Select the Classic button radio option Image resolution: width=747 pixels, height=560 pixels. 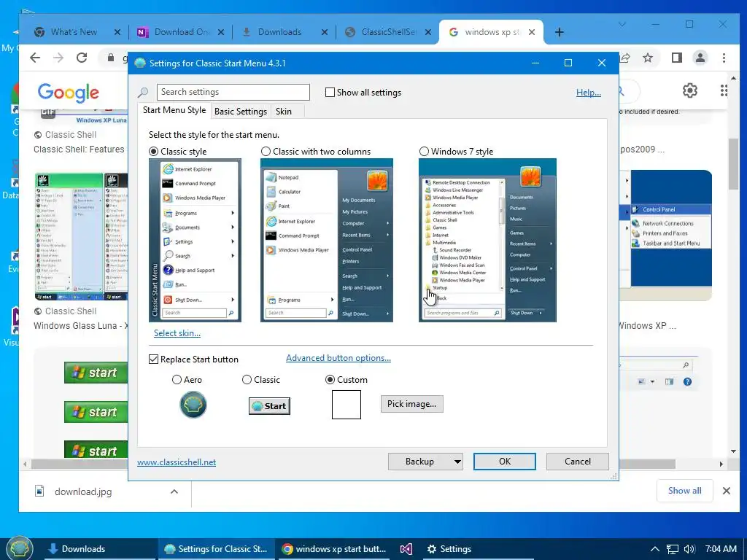(247, 379)
